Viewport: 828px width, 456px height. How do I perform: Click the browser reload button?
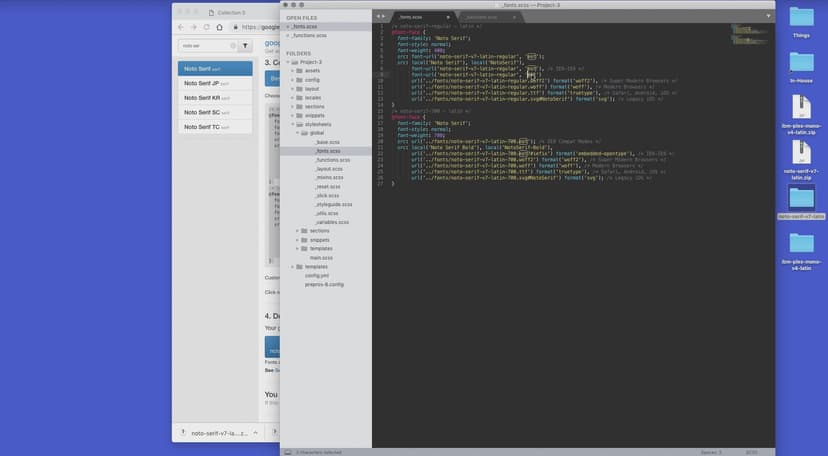(x=207, y=27)
